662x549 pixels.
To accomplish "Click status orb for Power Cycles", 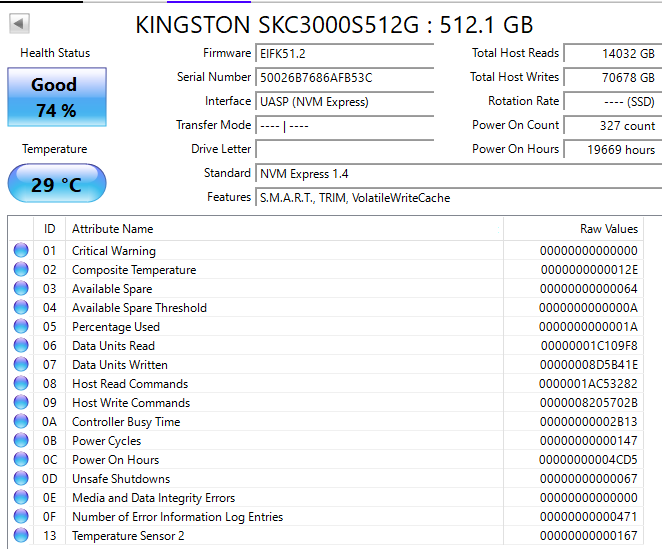I will click(x=21, y=440).
